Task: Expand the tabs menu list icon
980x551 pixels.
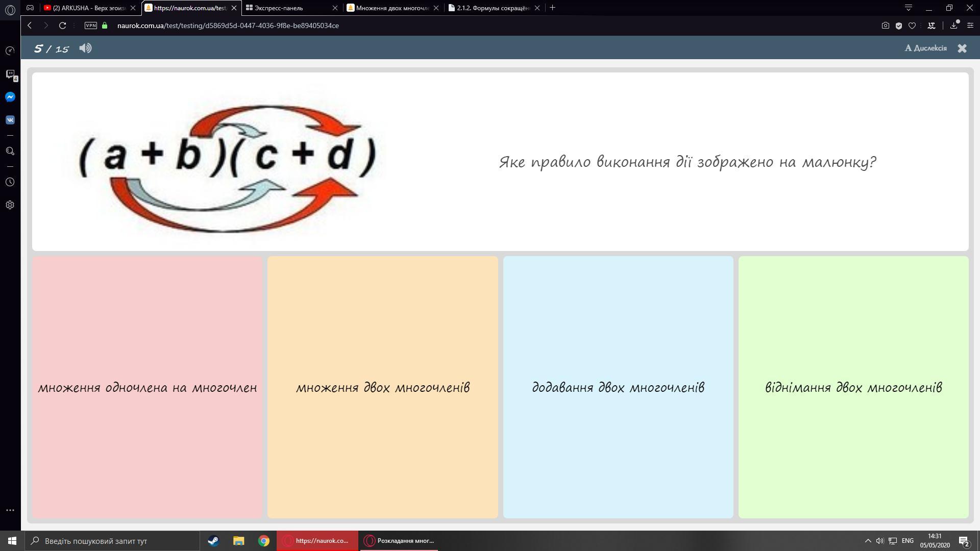Action: pos(908,8)
